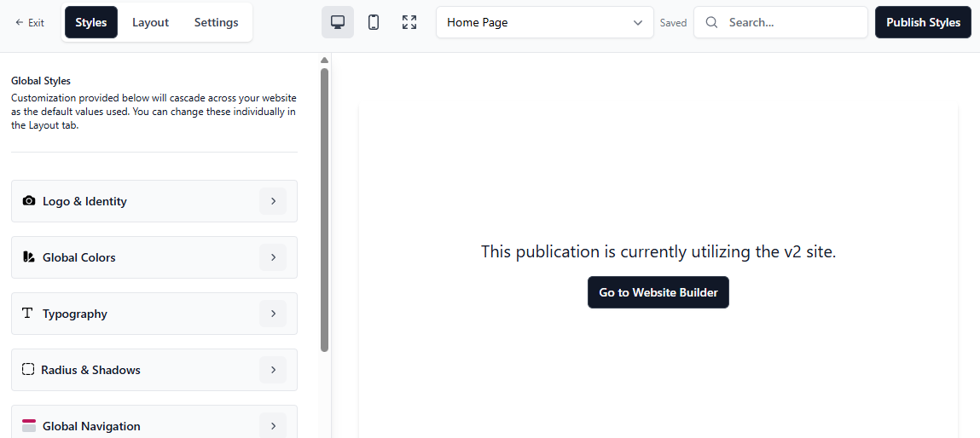Expand Radius & Shadows chevron
Viewport: 980px width, 438px height.
273,370
